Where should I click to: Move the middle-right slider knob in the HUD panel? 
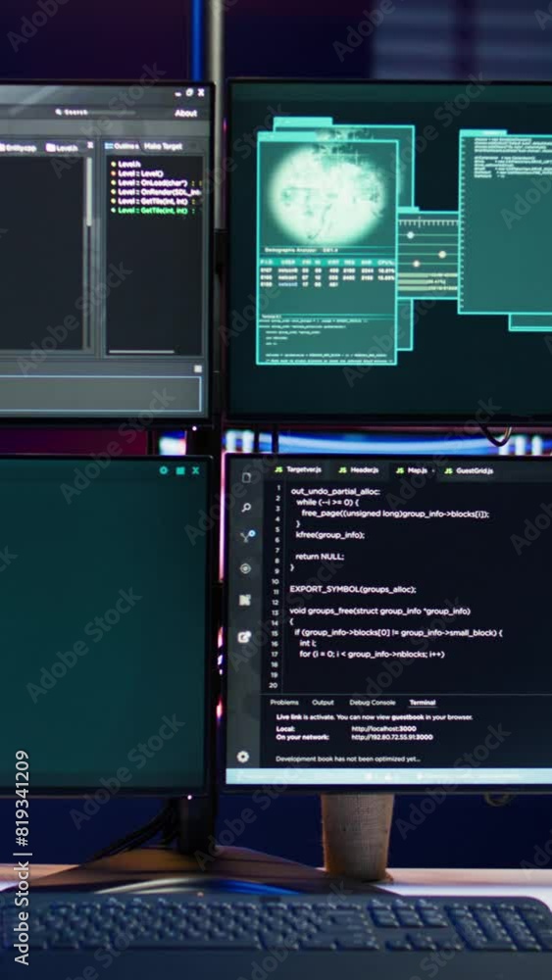coord(442,254)
